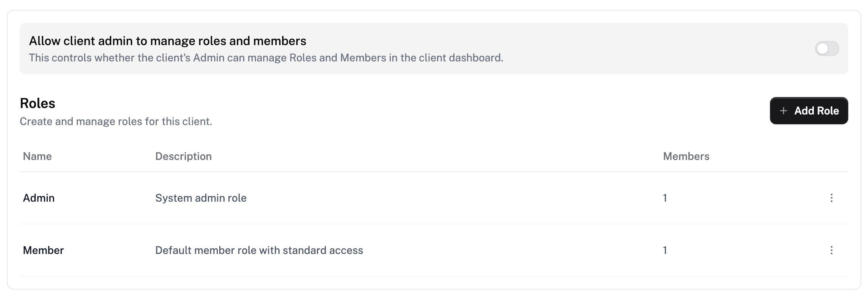The image size is (868, 304).
Task: Enable client admin role management toggle
Action: 827,49
